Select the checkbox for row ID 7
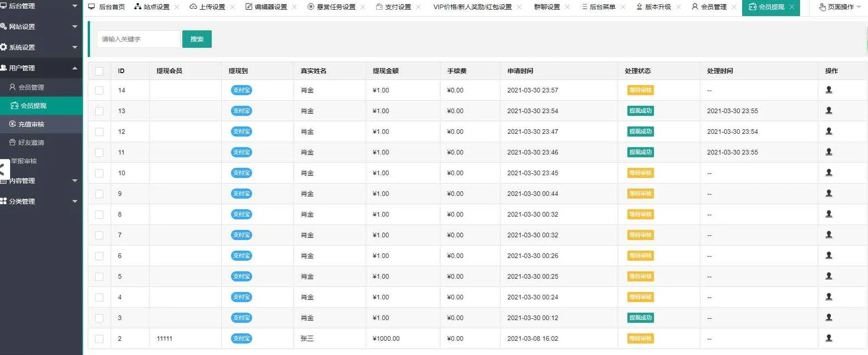 [x=99, y=235]
